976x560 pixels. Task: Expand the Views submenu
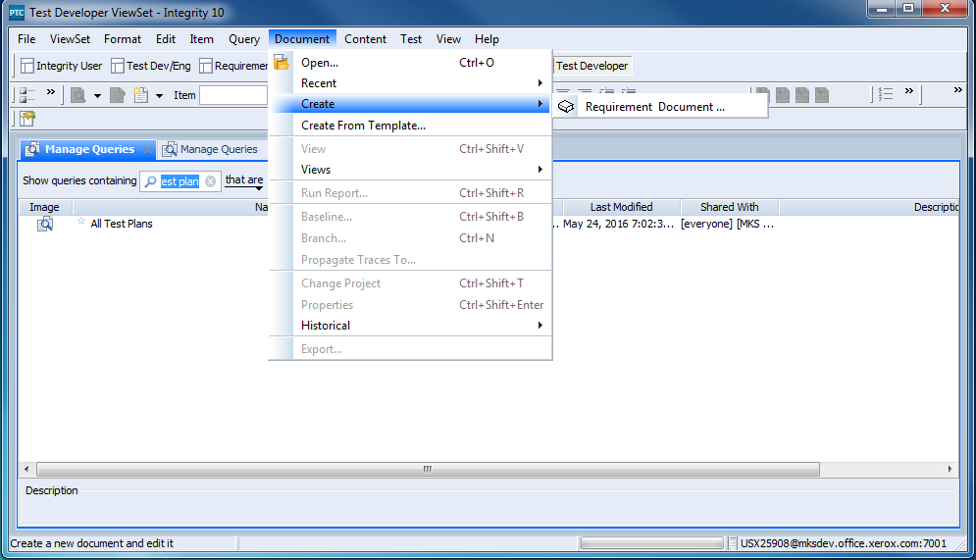(411, 170)
